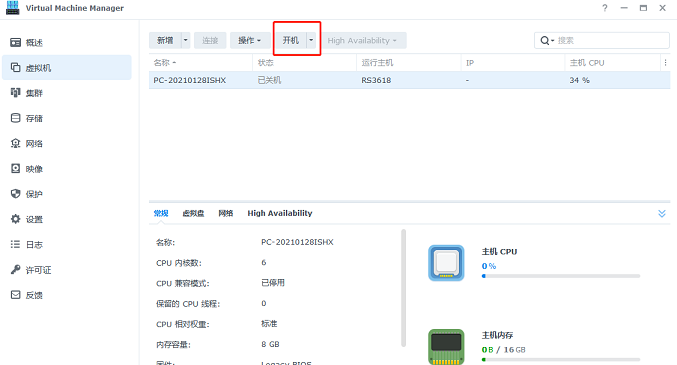Click the 34 % CPU cell
The image size is (677, 365).
pos(579,80)
